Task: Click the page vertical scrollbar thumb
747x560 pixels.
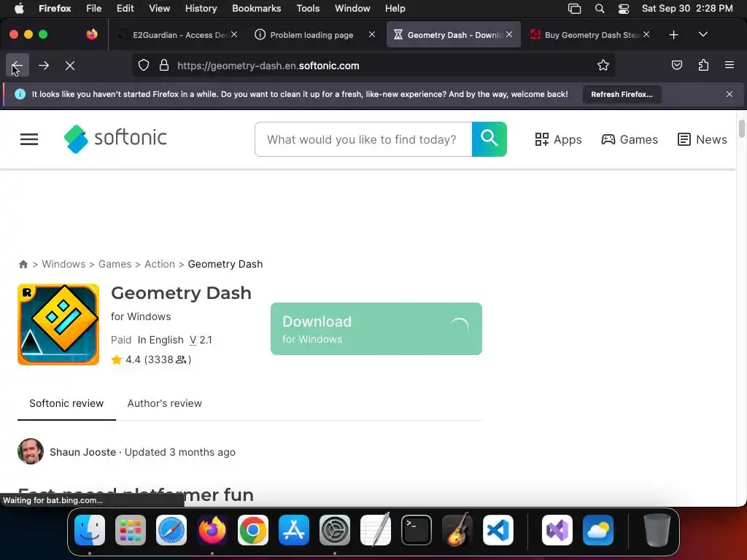Action: click(x=741, y=129)
